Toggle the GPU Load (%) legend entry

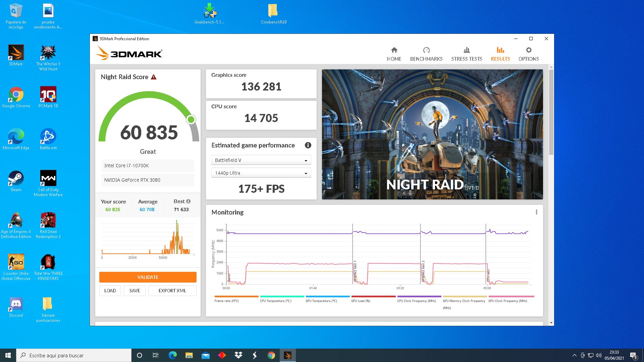pos(373,299)
